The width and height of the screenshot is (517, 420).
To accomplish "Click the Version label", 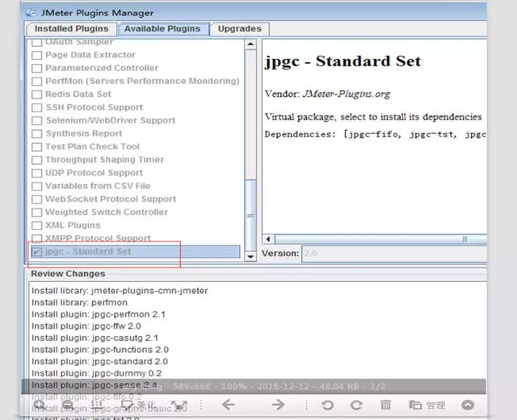I will point(280,253).
